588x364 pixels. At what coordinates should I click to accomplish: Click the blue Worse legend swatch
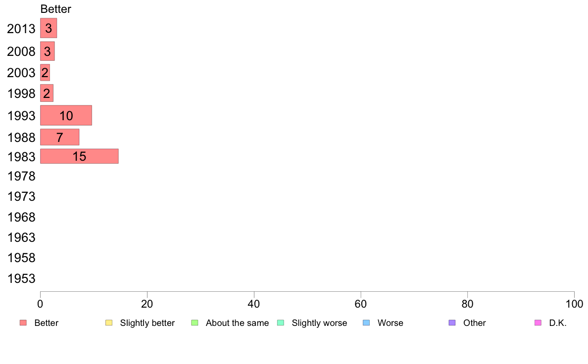(366, 323)
